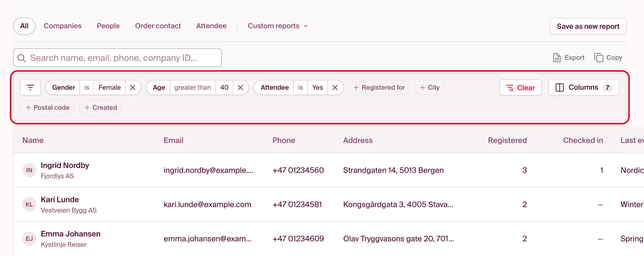
Task: Click the Export document icon
Action: pos(557,58)
